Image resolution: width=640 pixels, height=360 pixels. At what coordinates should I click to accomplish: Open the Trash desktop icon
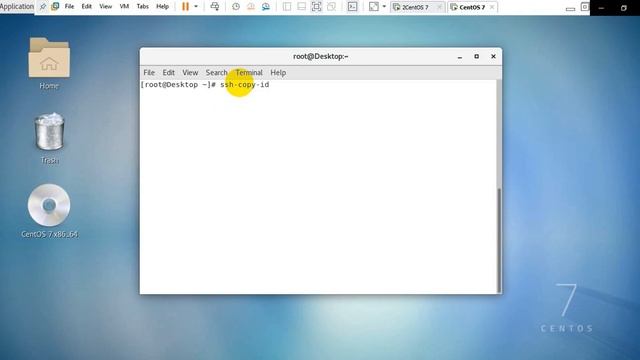point(49,131)
